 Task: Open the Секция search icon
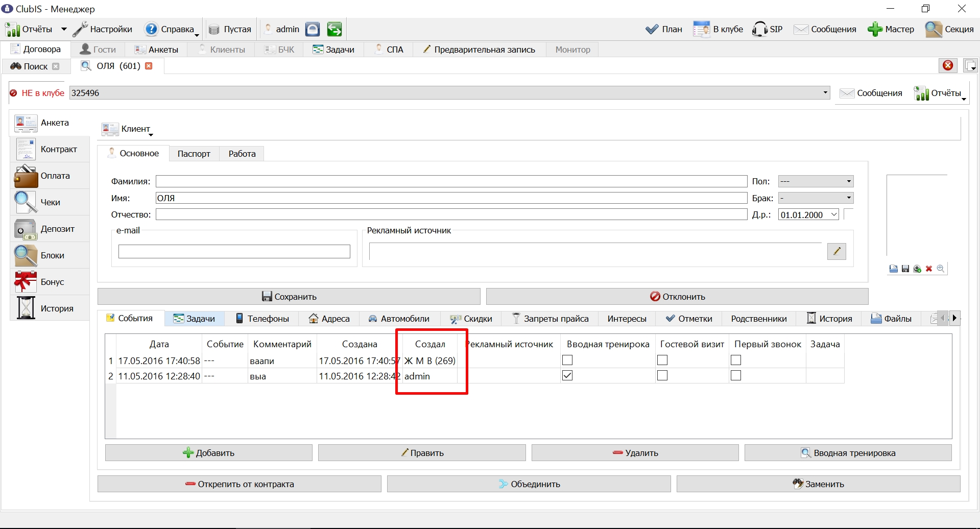point(934,29)
